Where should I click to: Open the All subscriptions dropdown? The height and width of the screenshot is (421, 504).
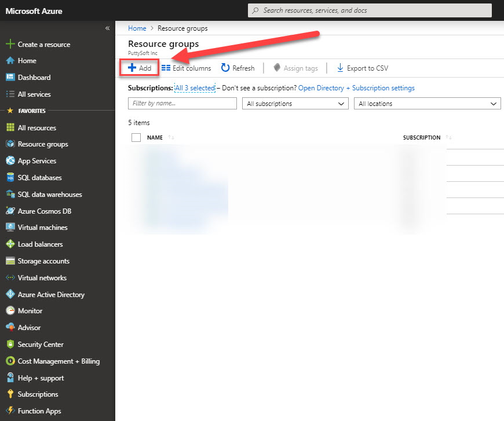[295, 104]
